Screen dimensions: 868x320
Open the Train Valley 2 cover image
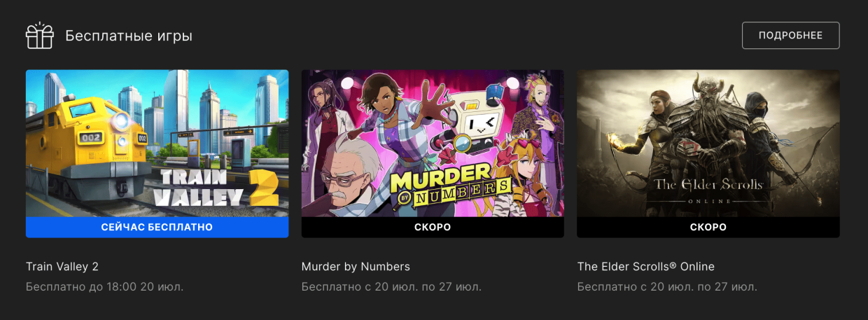point(157,143)
